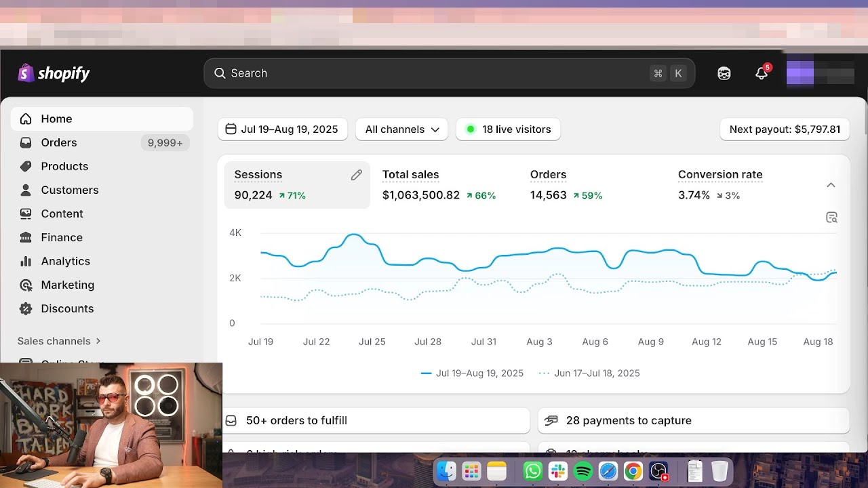The image size is (868, 488).
Task: Open WhatsApp from the dock
Action: (533, 471)
